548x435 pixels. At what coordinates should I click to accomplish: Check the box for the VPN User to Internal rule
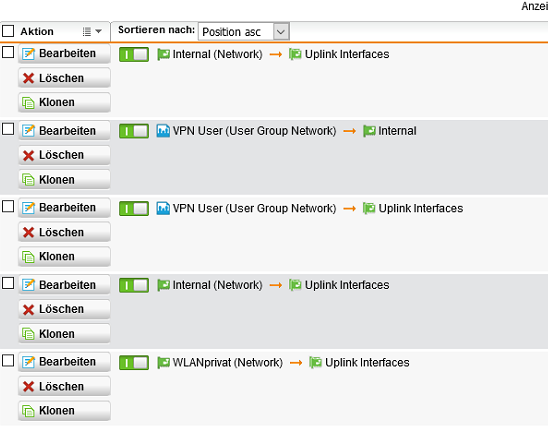[x=8, y=129]
